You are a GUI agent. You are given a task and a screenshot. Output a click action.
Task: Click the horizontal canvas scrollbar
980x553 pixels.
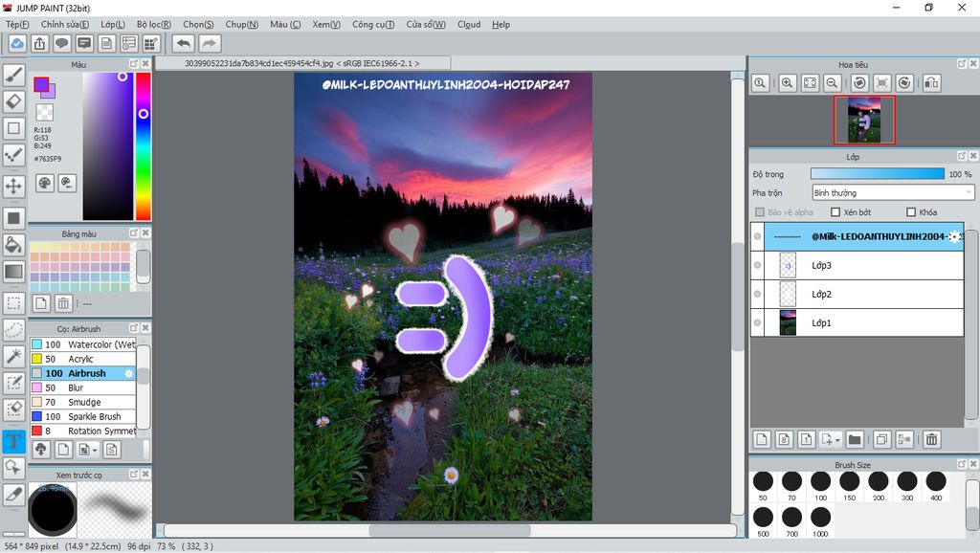pos(450,530)
